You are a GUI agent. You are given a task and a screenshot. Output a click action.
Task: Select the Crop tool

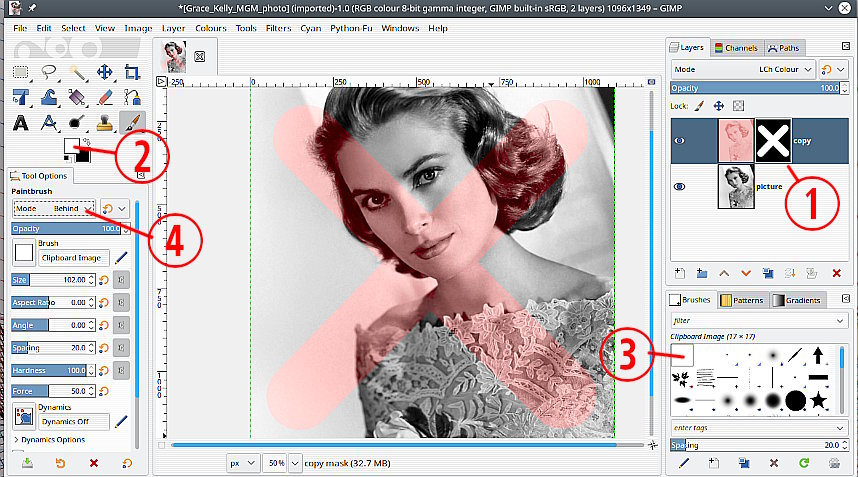pos(131,72)
